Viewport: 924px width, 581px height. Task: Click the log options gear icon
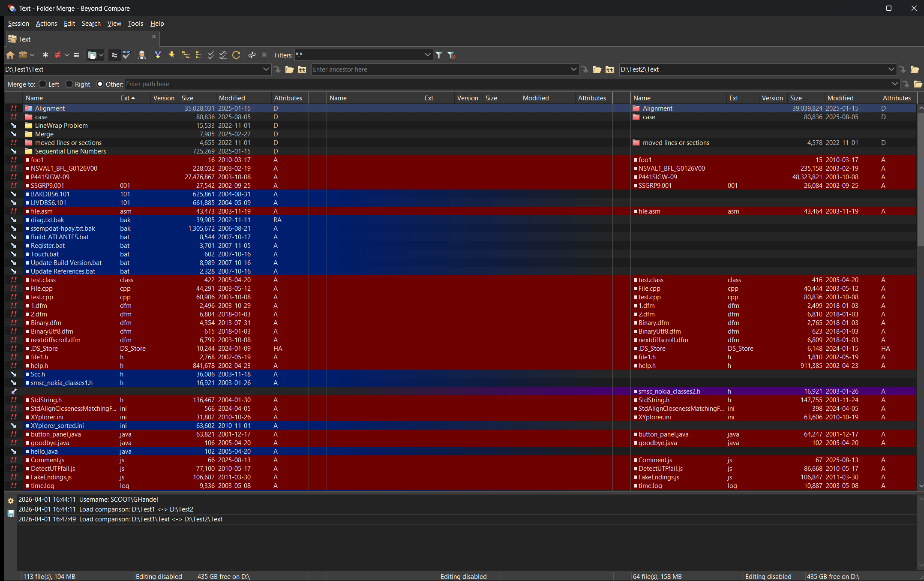point(11,501)
